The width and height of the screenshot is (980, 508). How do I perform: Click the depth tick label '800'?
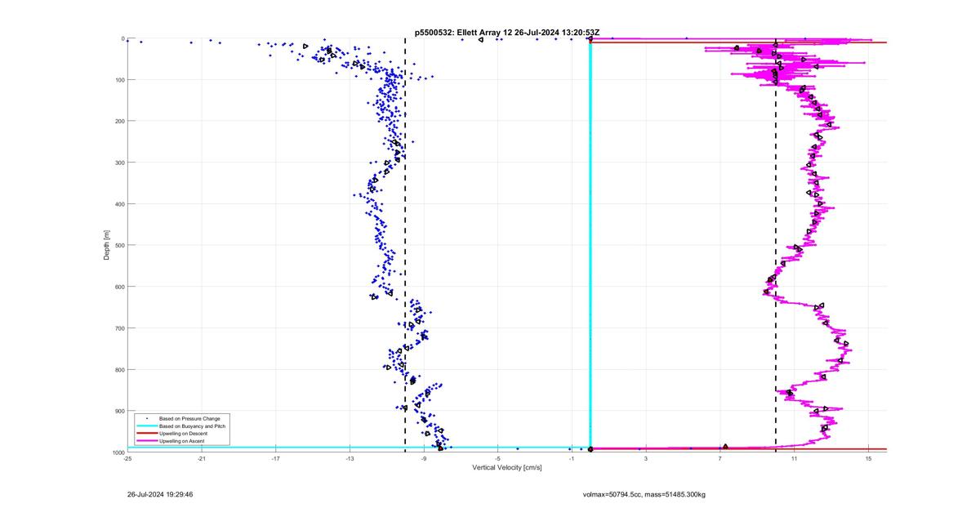[118, 369]
